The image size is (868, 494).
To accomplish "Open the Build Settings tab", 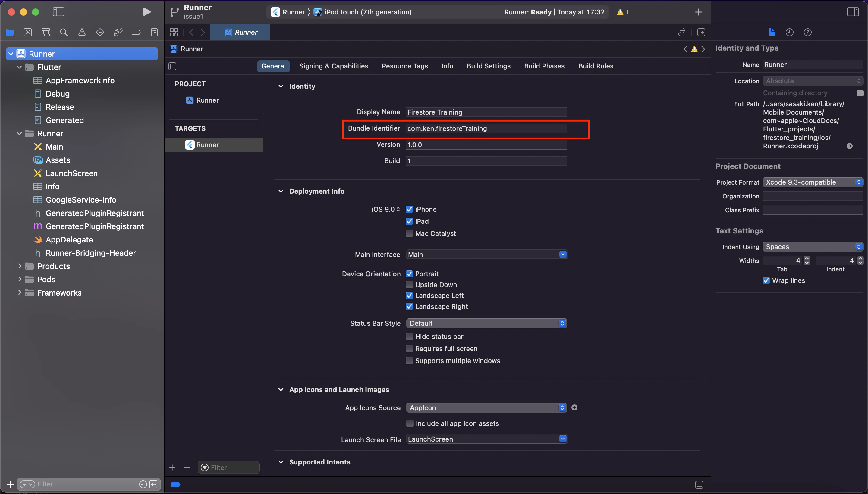I will [x=488, y=66].
